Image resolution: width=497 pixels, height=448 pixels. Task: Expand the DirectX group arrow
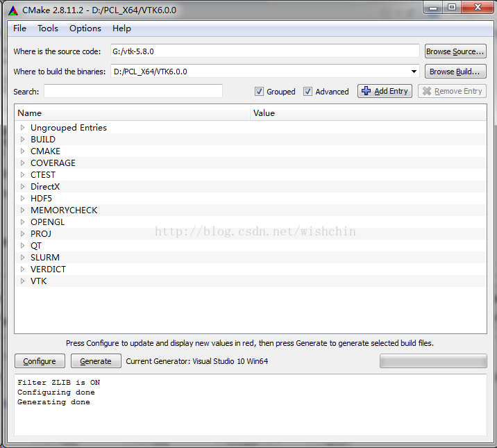click(22, 186)
